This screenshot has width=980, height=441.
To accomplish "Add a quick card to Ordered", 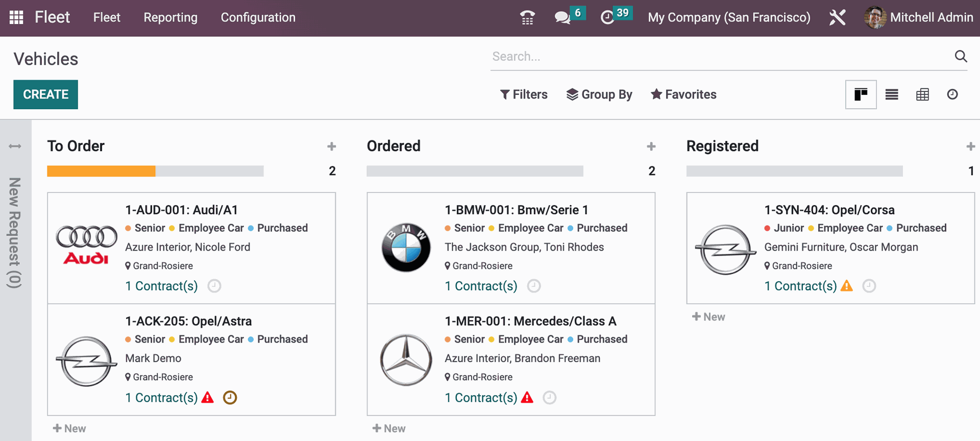I will click(x=651, y=146).
